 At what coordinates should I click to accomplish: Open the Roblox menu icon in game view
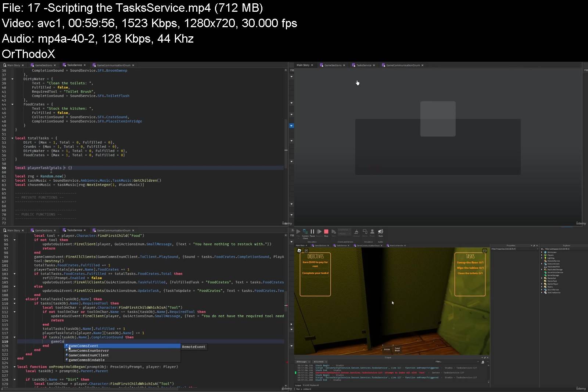(299, 251)
